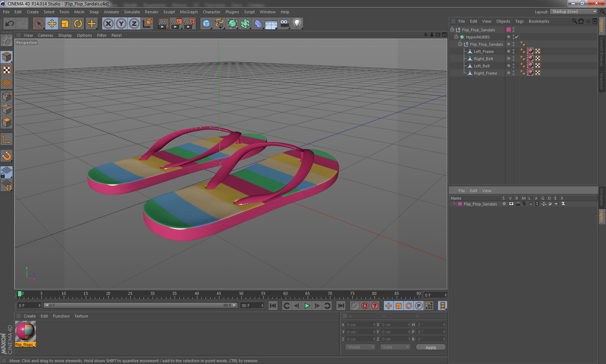The width and height of the screenshot is (606, 364).
Task: Switch to Texture mode in left toolbar
Action: coord(7,70)
